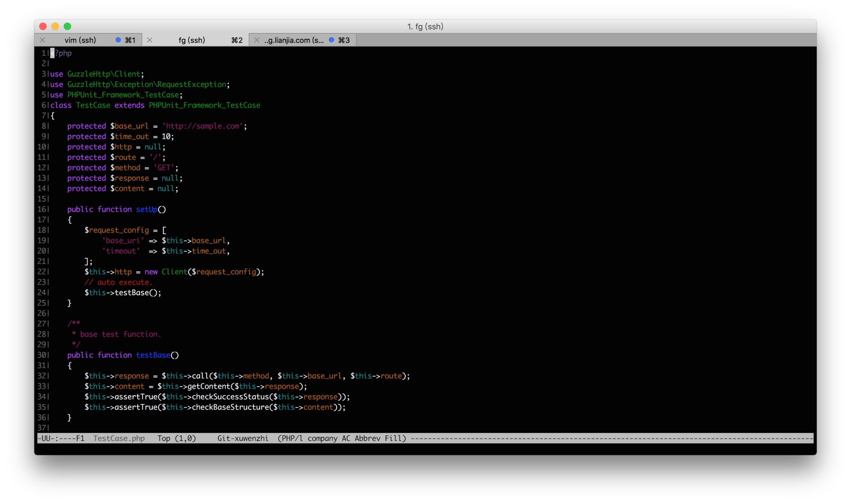Close the g.lianjia.com tab
The image size is (851, 504).
point(257,40)
